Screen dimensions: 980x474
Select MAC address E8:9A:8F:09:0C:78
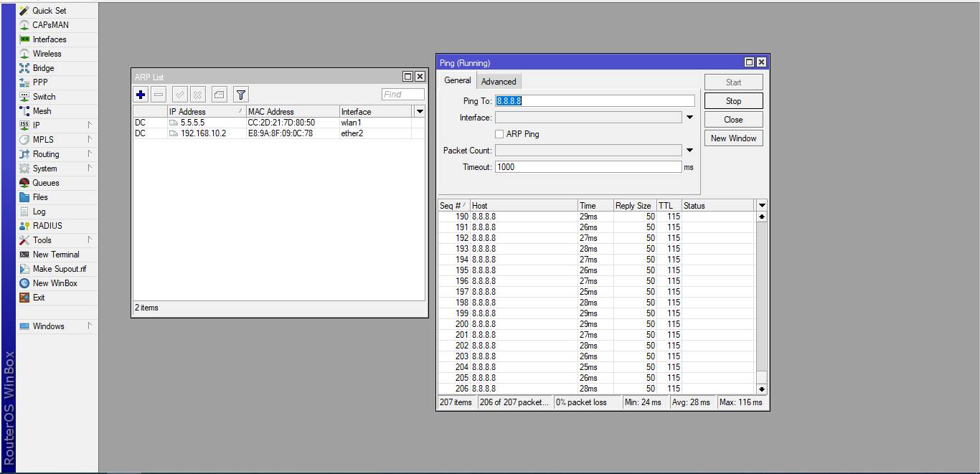(281, 133)
